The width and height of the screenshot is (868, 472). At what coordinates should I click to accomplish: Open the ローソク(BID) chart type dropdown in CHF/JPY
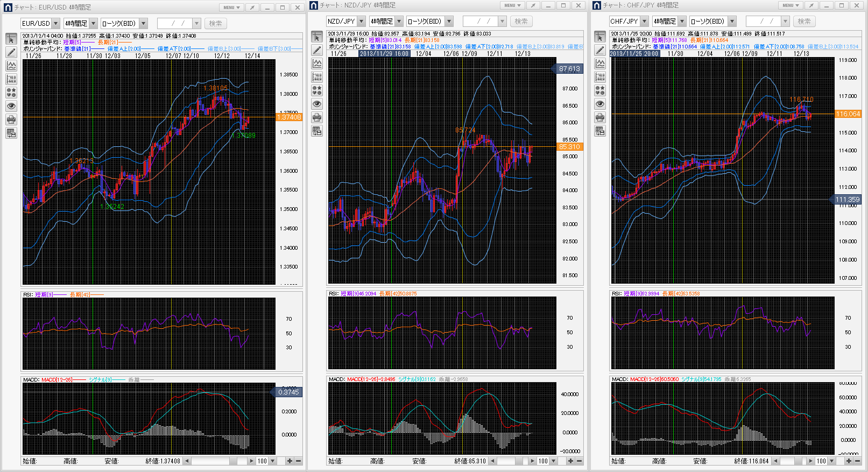coord(732,22)
